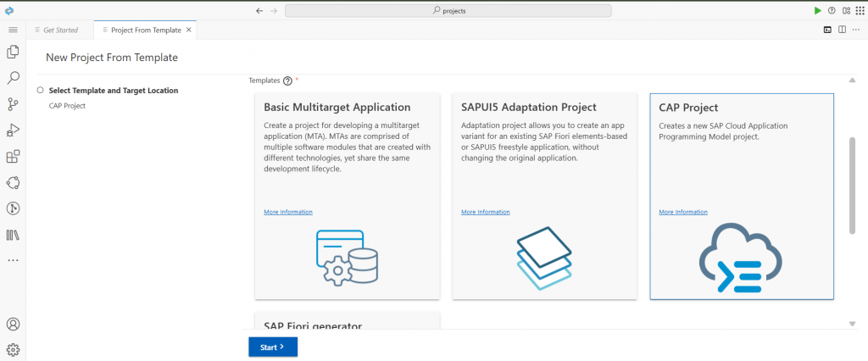This screenshot has width=868, height=361.
Task: Open the Templates help question mark icon
Action: (287, 81)
